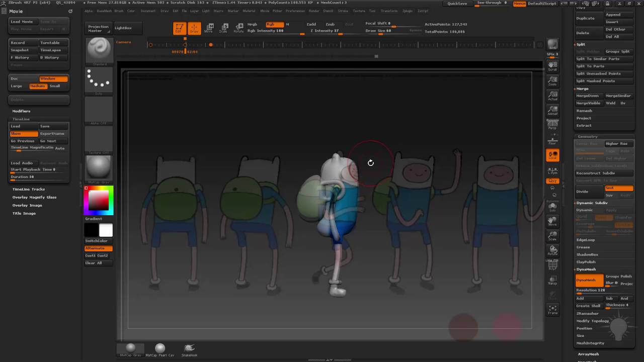
Task: Toggle the Rgb channel button
Action: 275,24
